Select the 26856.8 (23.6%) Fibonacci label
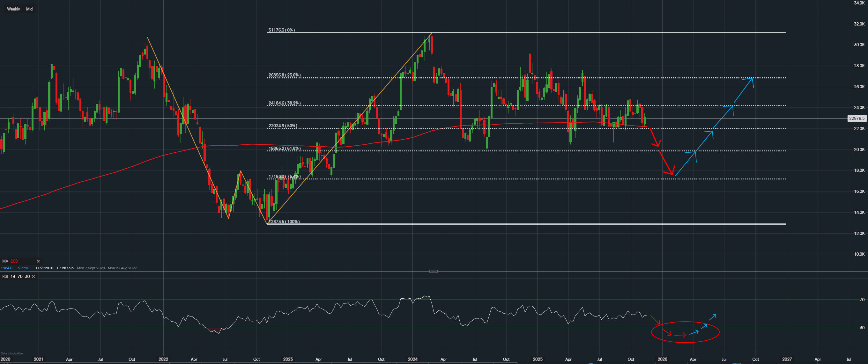This screenshot has width=868, height=364. 285,75
